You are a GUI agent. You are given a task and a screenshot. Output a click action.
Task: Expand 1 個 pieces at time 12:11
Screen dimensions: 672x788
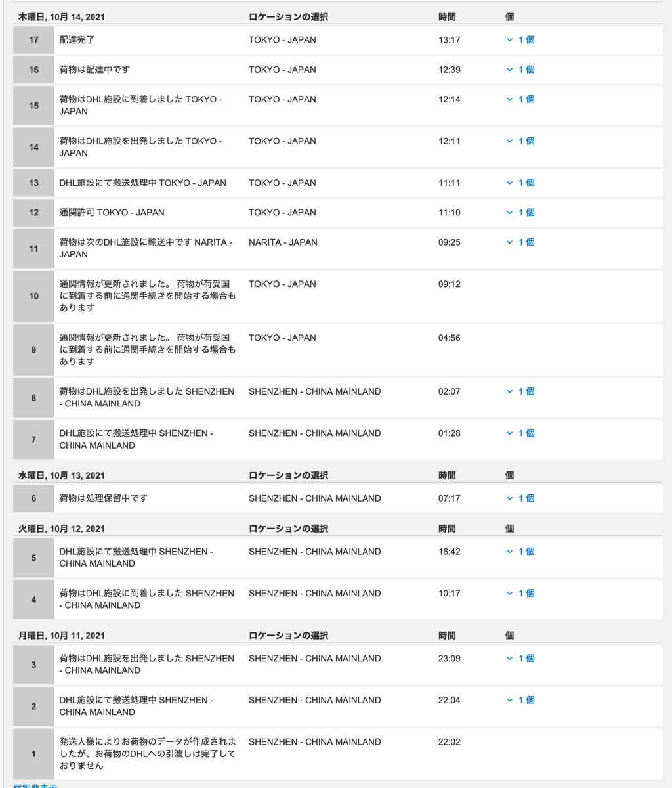click(520, 141)
